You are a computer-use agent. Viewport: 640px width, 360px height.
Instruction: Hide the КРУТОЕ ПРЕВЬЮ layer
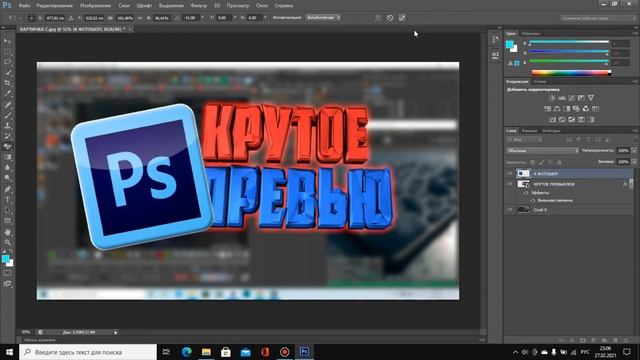point(509,184)
